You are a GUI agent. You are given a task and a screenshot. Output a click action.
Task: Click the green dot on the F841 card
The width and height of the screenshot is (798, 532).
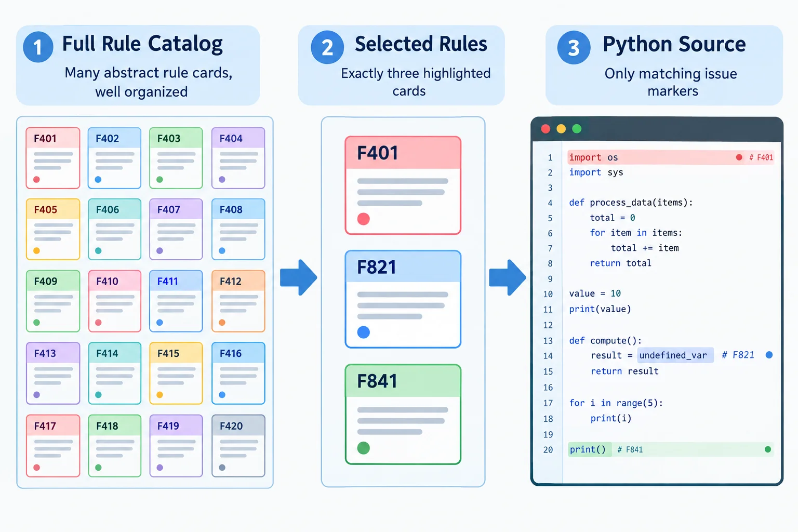364,448
